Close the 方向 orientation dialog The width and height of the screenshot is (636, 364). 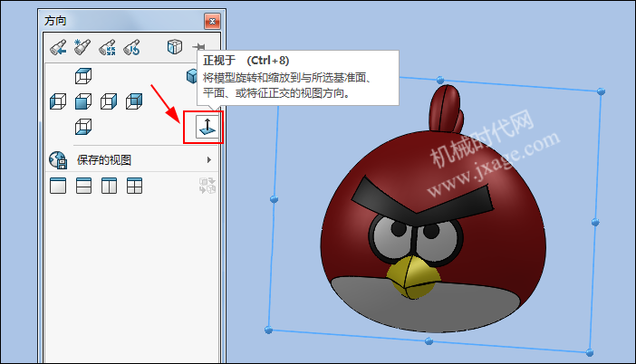212,21
